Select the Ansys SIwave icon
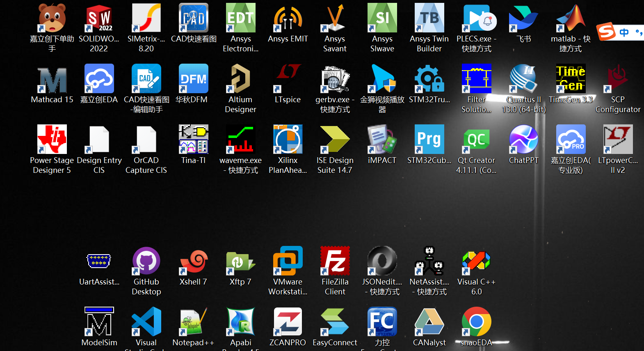 click(x=382, y=18)
